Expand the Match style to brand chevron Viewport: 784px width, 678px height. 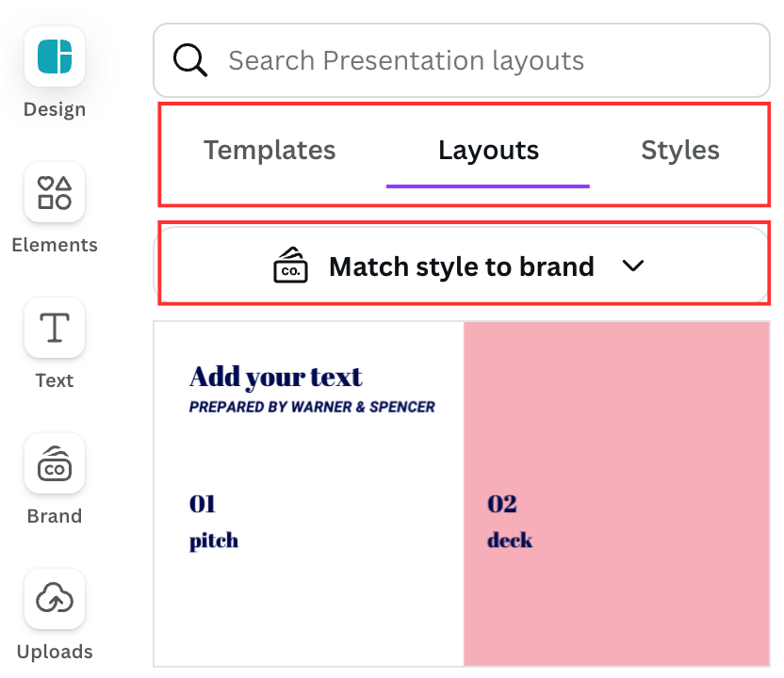[x=633, y=266]
